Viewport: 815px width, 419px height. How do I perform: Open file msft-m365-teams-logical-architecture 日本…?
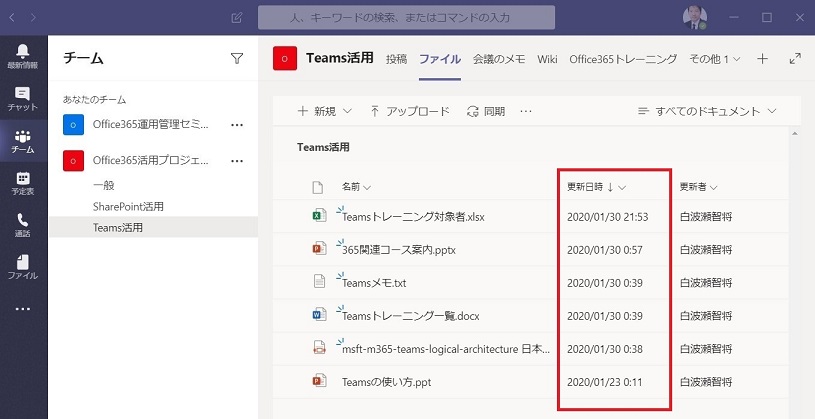tap(446, 349)
